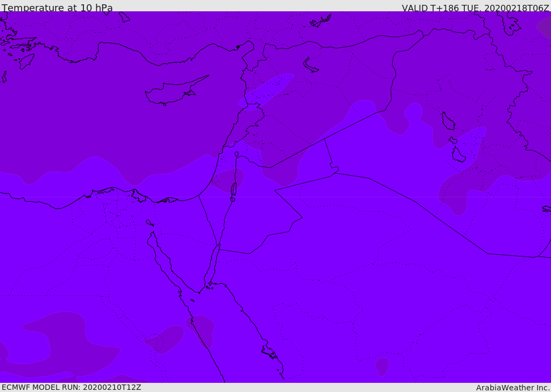Click the 'ArabiaWeather Inc.' credit text

[x=513, y=388]
